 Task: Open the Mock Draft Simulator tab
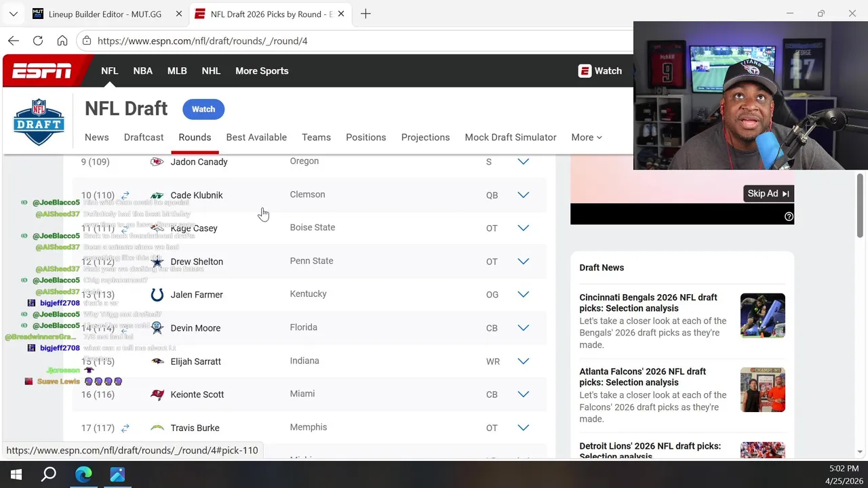pyautogui.click(x=511, y=137)
